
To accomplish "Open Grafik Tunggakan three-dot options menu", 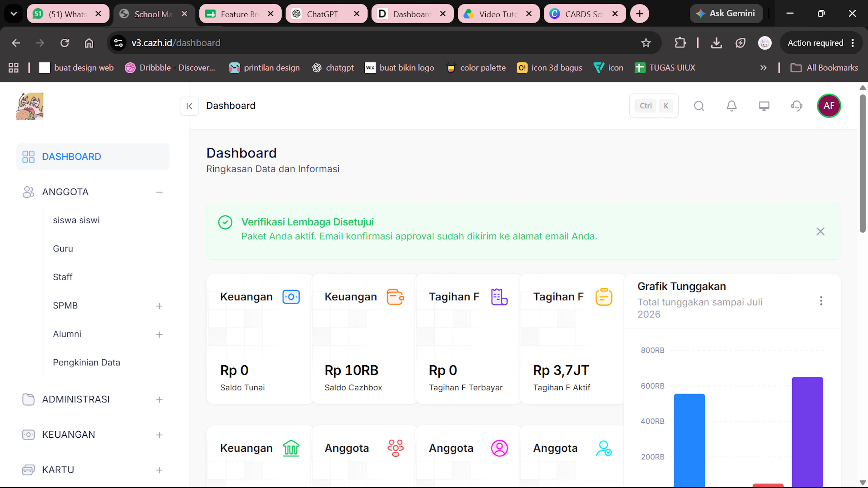I will [821, 300].
